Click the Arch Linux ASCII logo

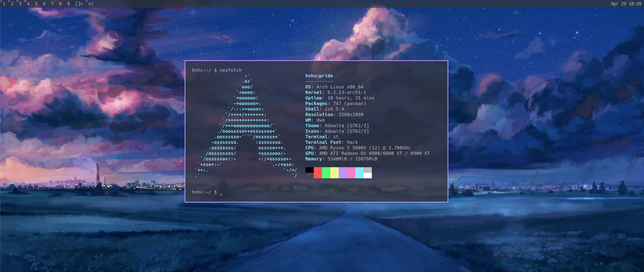tap(247, 126)
